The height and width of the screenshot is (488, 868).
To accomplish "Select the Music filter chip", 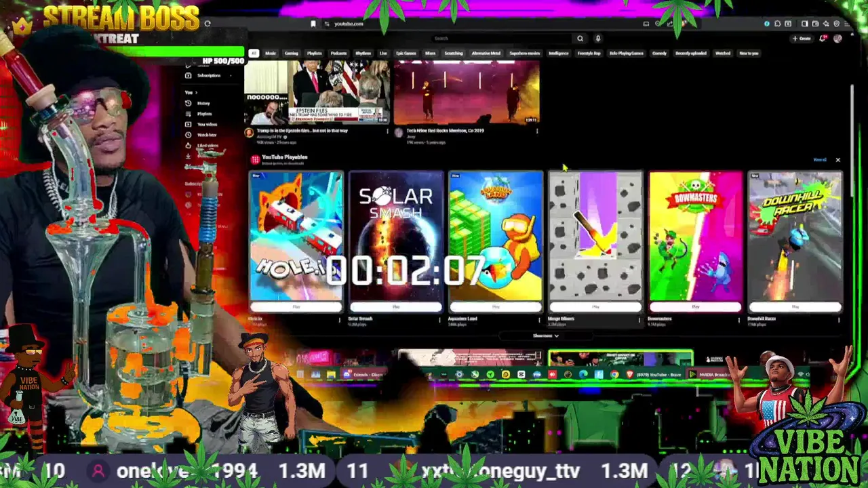I will tap(271, 53).
